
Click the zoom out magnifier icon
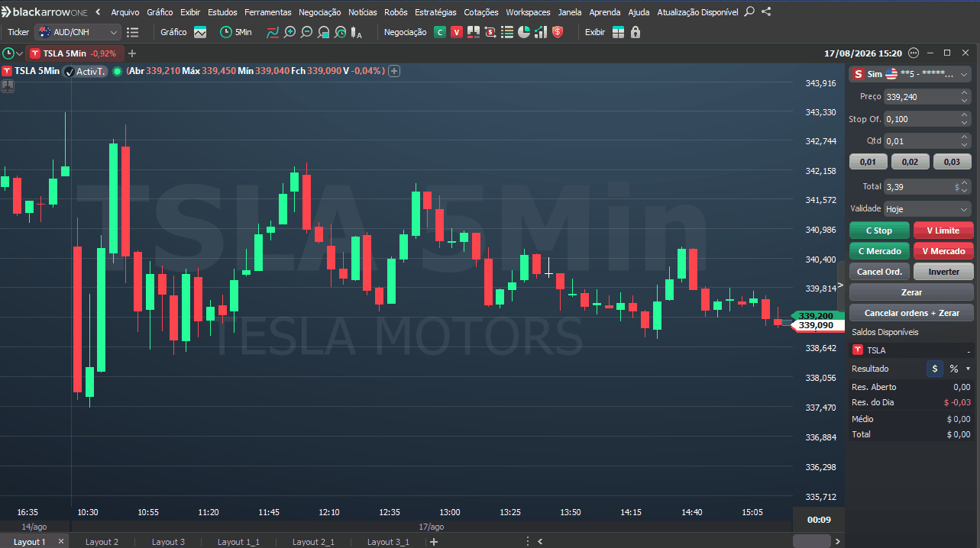pyautogui.click(x=306, y=32)
